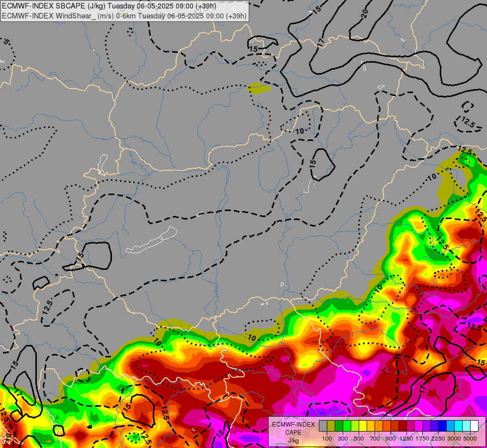Select the pure blue legend swatch
The image size is (487, 448).
[442, 426]
